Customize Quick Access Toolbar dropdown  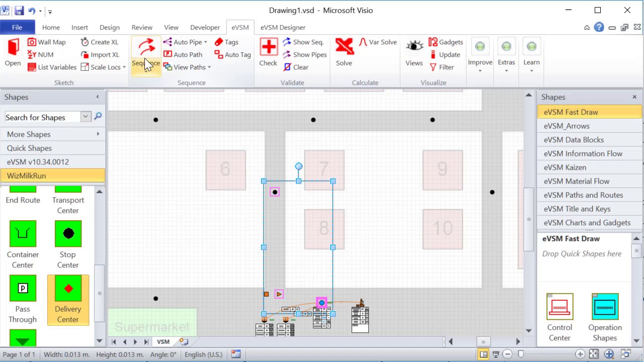50,11
